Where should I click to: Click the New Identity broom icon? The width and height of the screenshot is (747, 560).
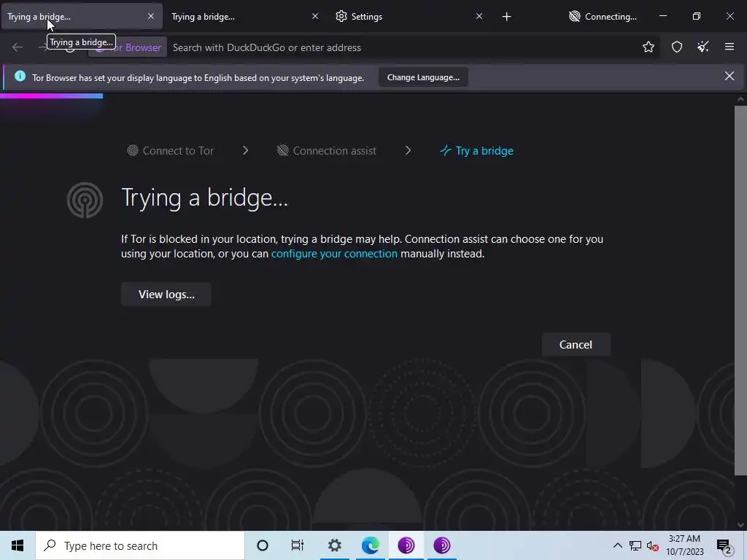[703, 47]
